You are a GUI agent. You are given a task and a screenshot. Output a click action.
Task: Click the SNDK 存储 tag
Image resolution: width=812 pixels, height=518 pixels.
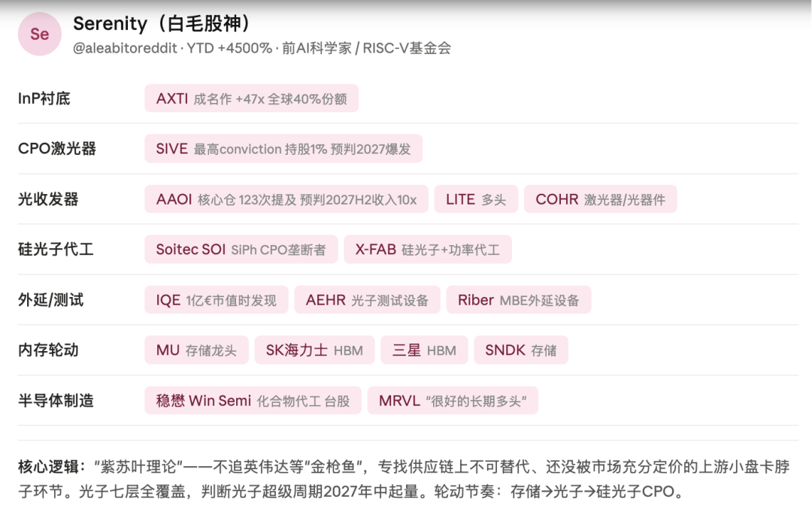tap(521, 350)
